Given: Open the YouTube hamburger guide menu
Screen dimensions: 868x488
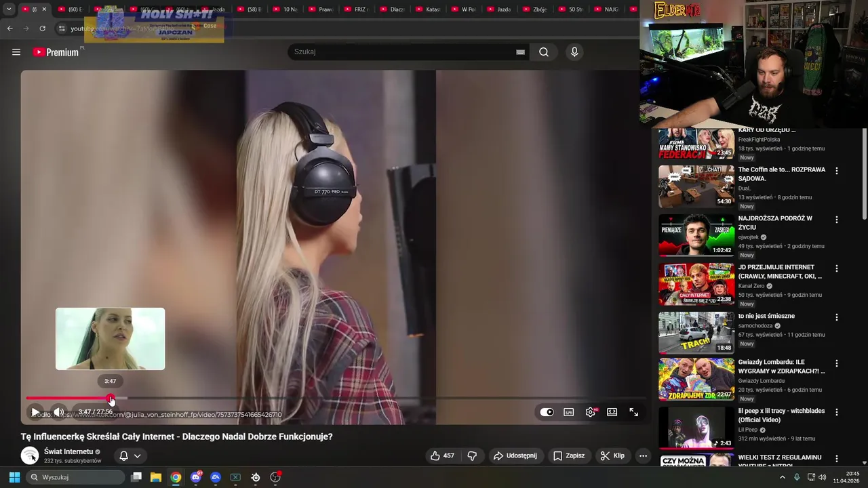Looking at the screenshot, I should (16, 52).
